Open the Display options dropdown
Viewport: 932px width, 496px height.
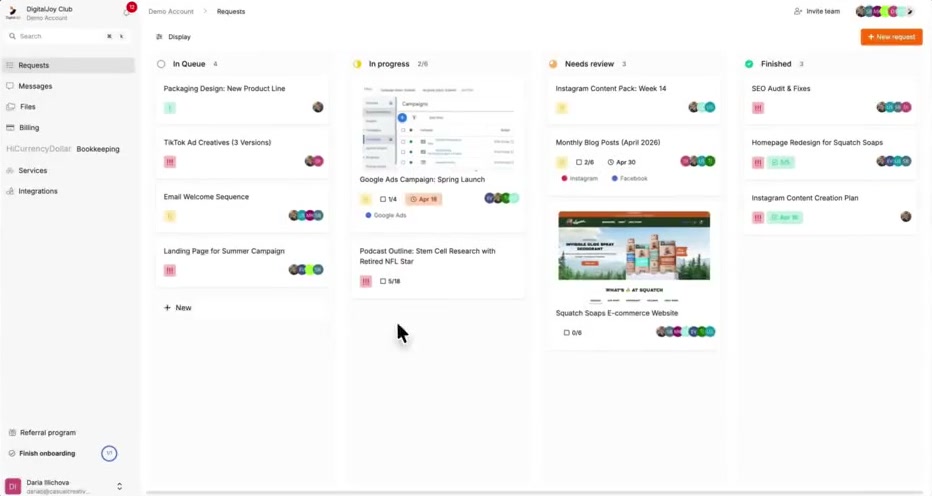point(173,37)
